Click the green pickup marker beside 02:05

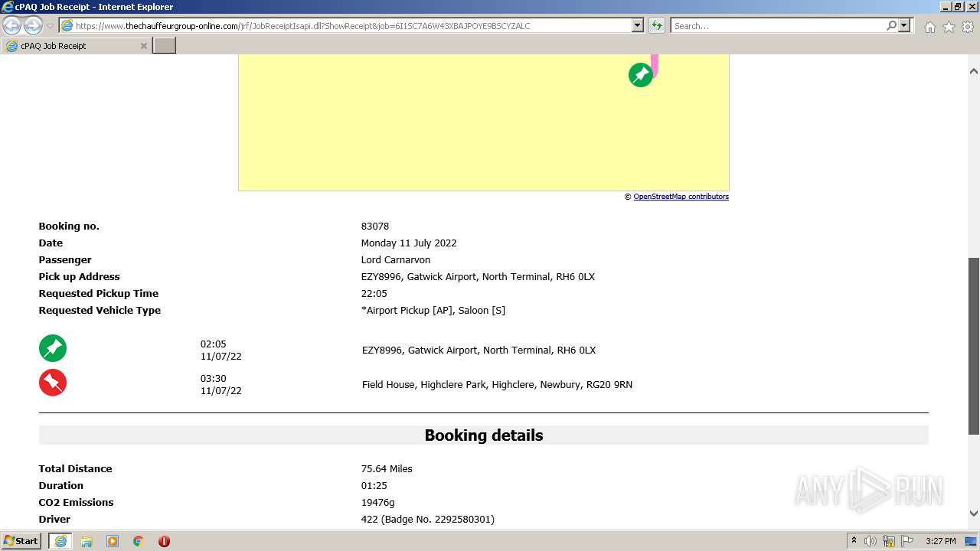click(x=53, y=348)
